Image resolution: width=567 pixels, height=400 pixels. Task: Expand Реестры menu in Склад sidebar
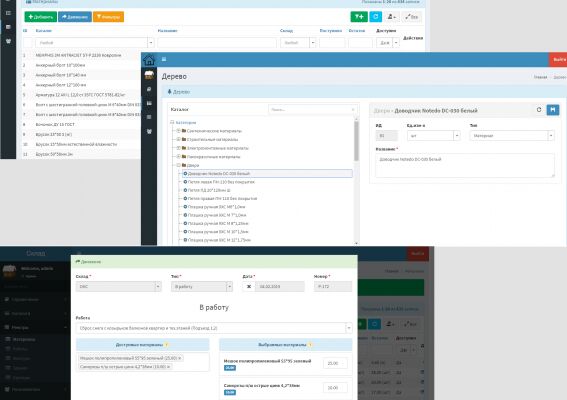point(35,327)
